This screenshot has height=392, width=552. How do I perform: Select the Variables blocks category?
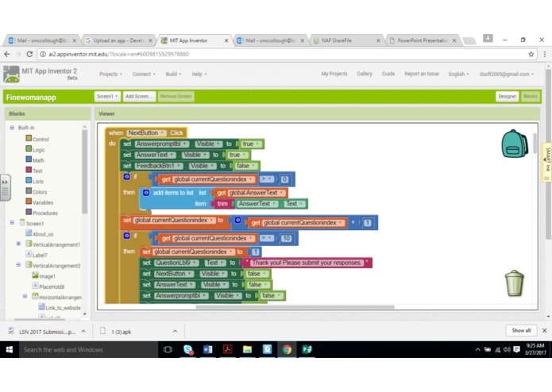click(40, 202)
